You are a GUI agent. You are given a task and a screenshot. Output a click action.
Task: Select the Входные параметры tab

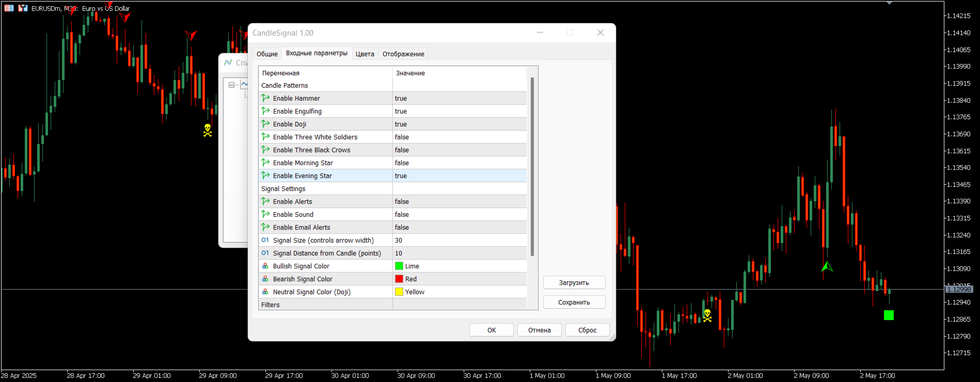[317, 53]
